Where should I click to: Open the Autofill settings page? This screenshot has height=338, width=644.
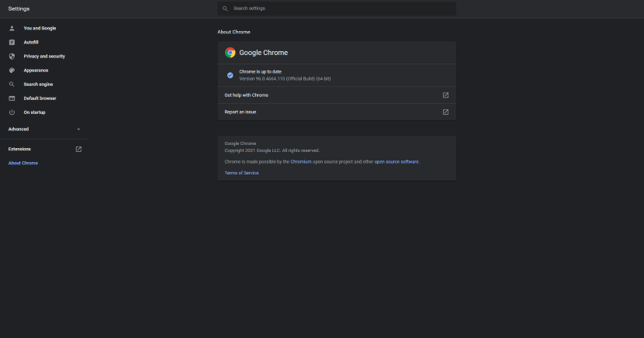click(x=31, y=42)
